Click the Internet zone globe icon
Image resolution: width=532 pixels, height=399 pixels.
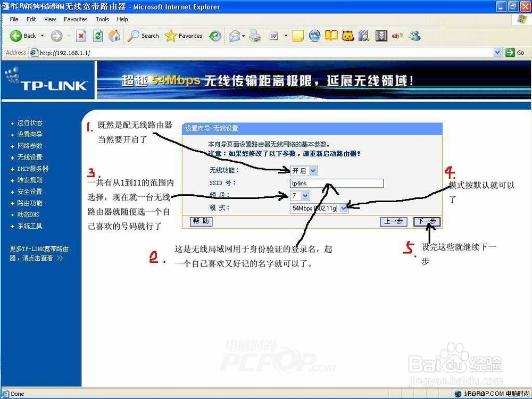tap(458, 394)
